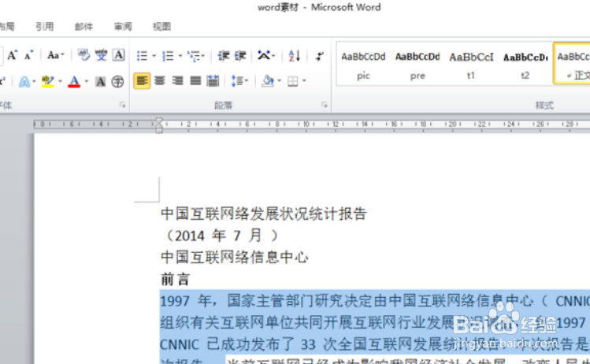Click the Character Border icon
The image size is (590, 364).
tap(118, 55)
